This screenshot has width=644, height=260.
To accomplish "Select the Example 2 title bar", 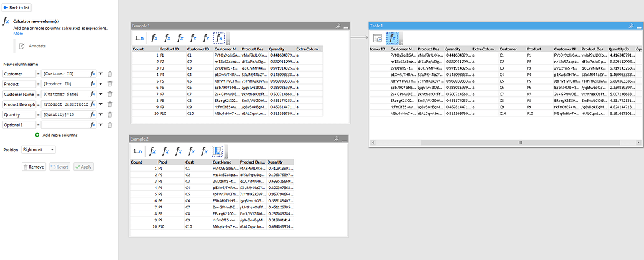I will 239,139.
